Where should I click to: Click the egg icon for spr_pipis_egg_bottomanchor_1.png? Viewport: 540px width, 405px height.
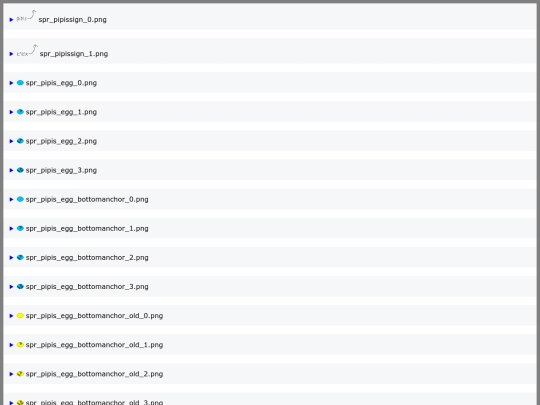pyautogui.click(x=20, y=228)
